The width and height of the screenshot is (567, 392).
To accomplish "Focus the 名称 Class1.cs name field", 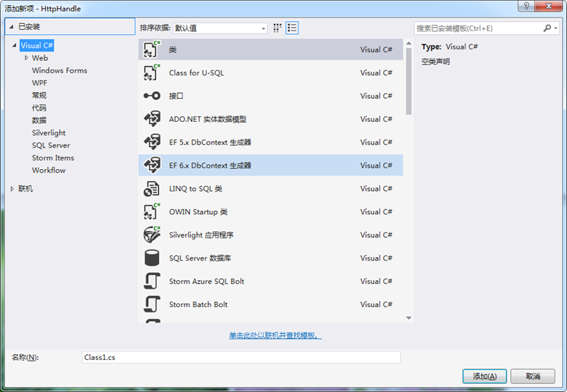I will [x=241, y=357].
